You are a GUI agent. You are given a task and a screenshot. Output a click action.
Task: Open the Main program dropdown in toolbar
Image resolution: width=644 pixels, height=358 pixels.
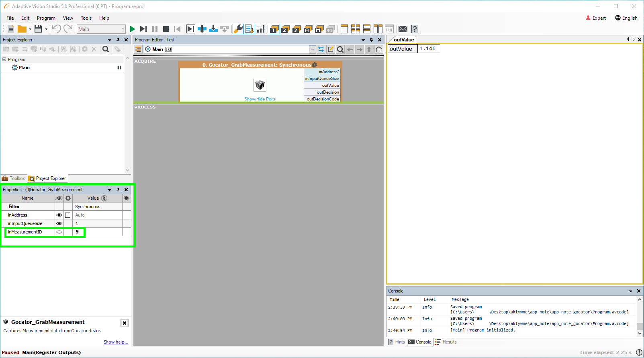point(123,29)
